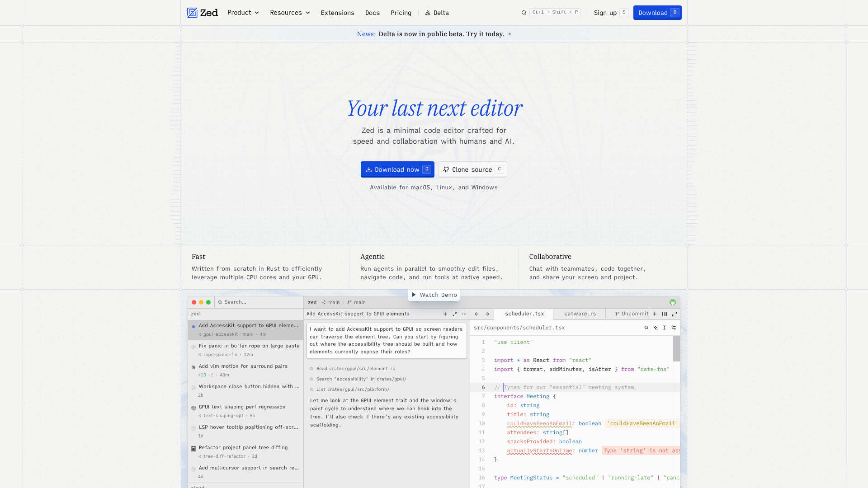The width and height of the screenshot is (868, 488).
Task: Select the Workspace close button hidden thread
Action: [245, 391]
